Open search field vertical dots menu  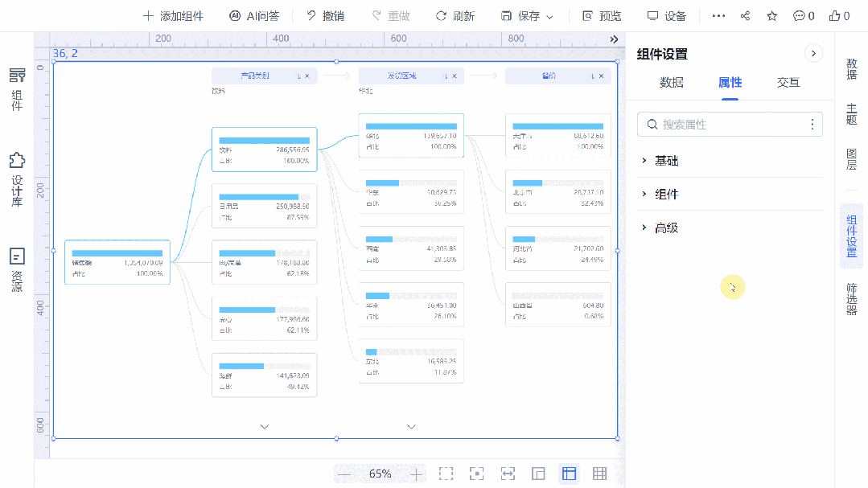(812, 125)
